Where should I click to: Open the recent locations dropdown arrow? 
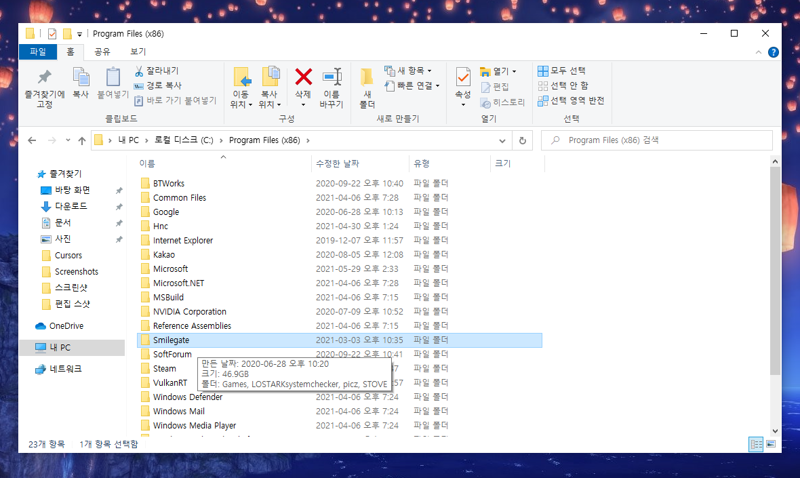(x=68, y=140)
